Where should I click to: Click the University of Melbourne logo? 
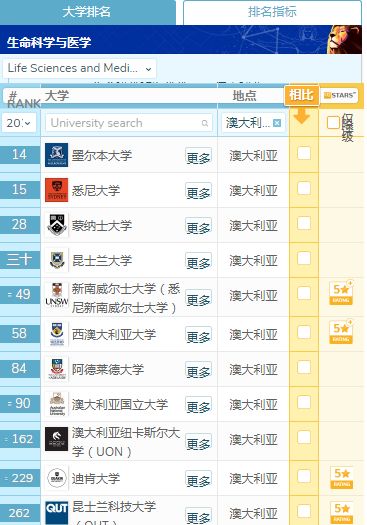[57, 155]
